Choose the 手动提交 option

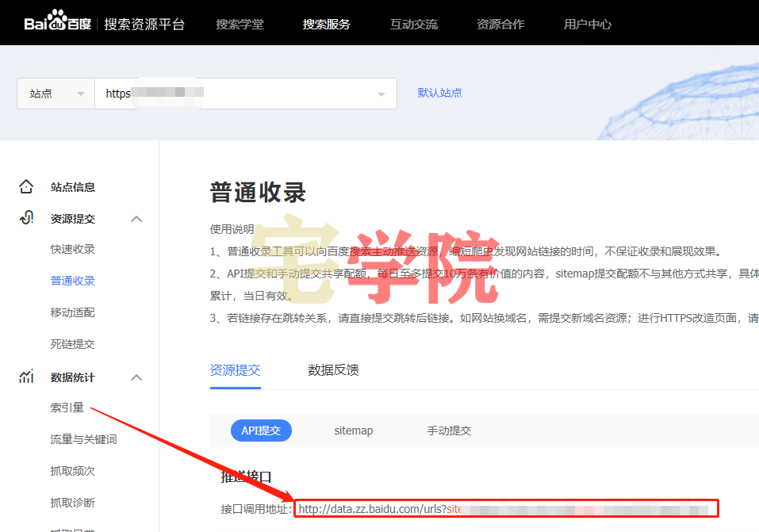tap(449, 431)
